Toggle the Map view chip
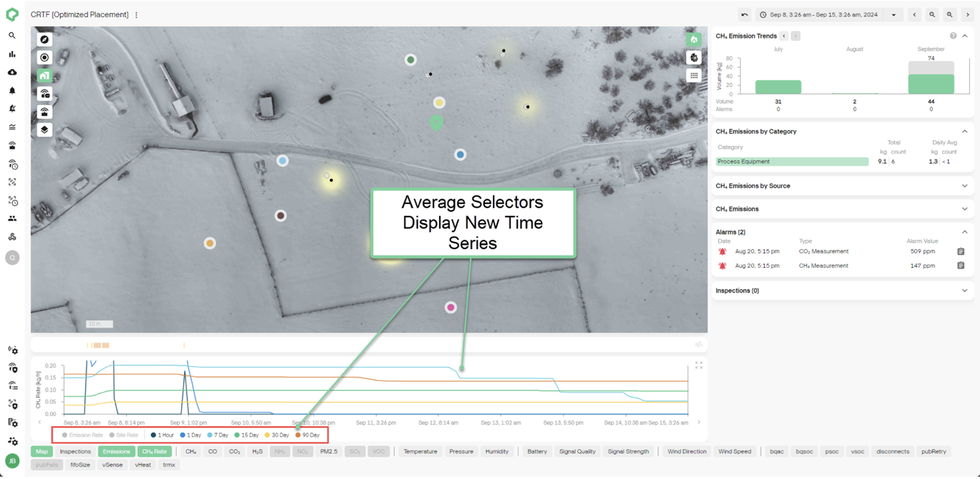Screen dimensions: 980x479 coord(42,451)
